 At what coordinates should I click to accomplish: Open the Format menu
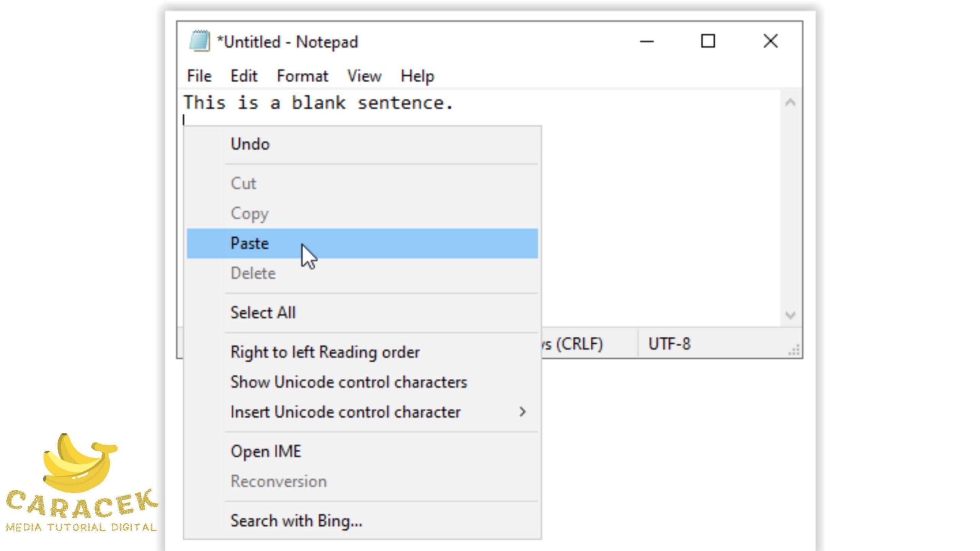coord(302,76)
